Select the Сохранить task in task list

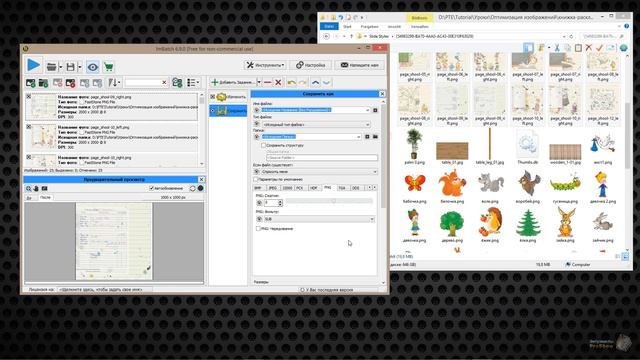point(228,111)
